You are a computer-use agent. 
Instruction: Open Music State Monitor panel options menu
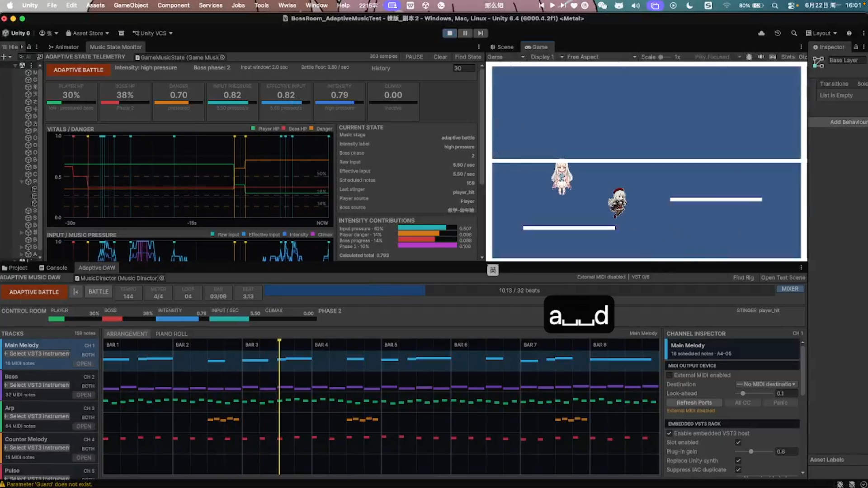pyautogui.click(x=479, y=47)
